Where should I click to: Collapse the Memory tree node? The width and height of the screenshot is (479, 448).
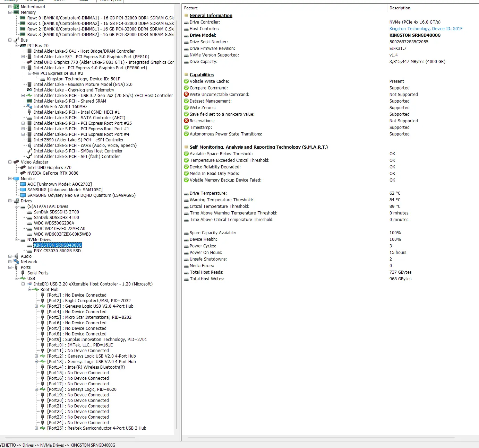click(x=10, y=12)
